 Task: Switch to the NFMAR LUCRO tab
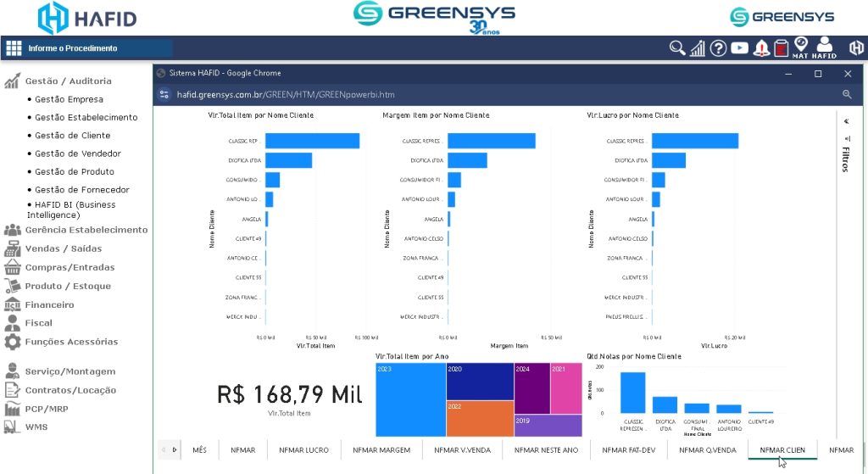[x=304, y=450]
